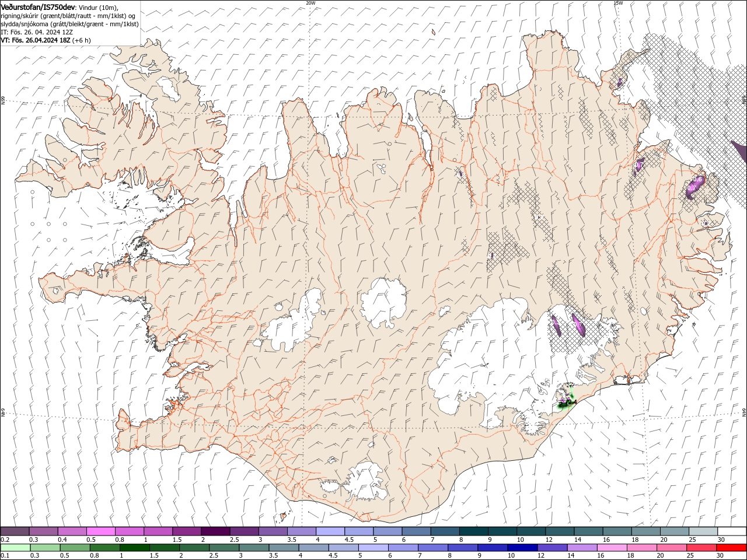Click lower legend light pink swatch starting at 16

(612, 548)
